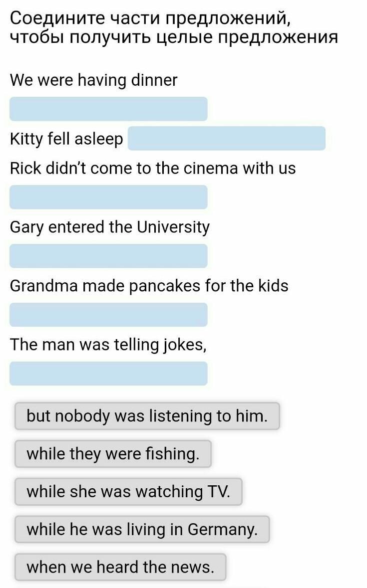Viewport: 367px width, 588px height.
Task: Click the 'Kitty fell asleep' text
Action: point(66,139)
